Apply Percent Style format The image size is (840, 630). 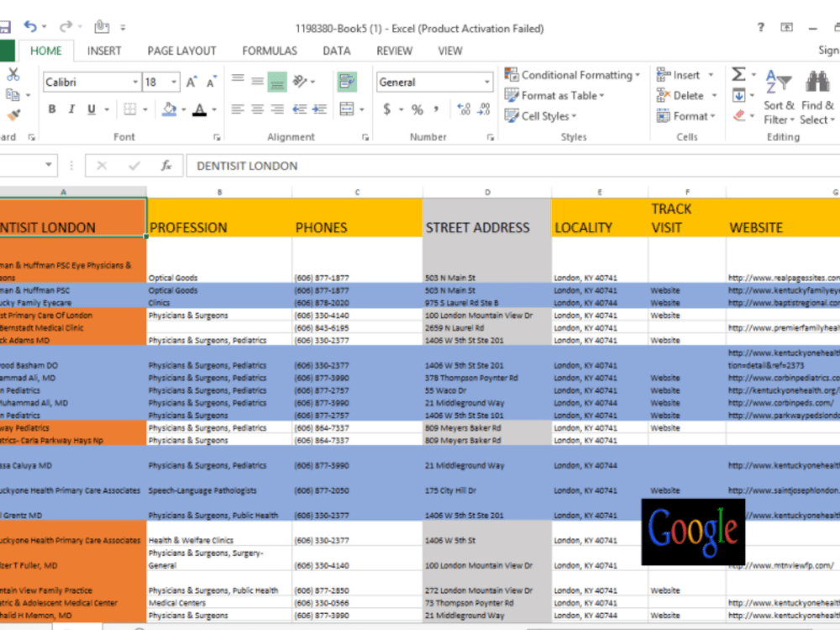point(417,110)
